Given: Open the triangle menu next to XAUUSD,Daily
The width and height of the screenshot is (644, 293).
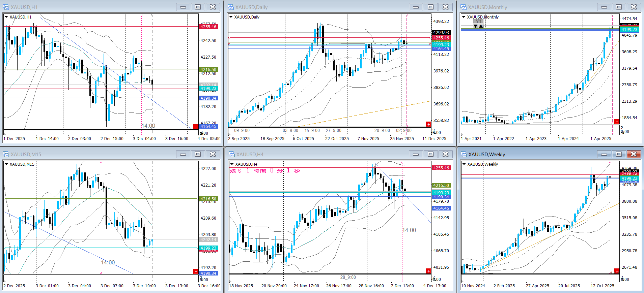Looking at the screenshot, I should [x=231, y=17].
